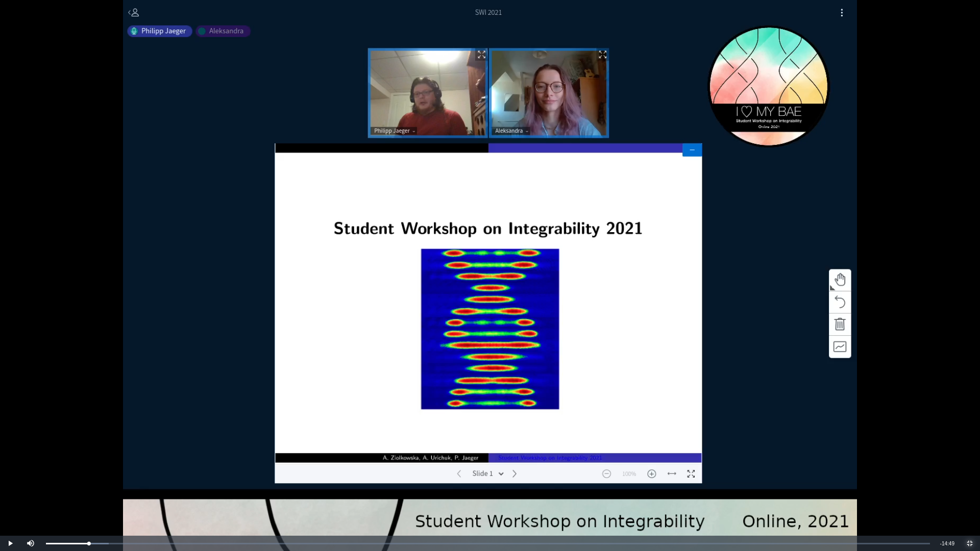Click the video progress seek bar
Image resolution: width=980 pixels, height=551 pixels.
tap(487, 543)
